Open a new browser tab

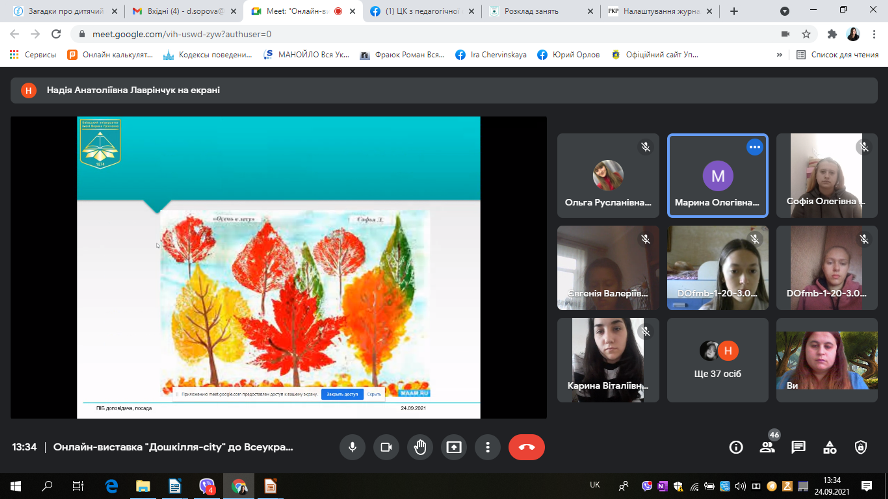(x=734, y=11)
